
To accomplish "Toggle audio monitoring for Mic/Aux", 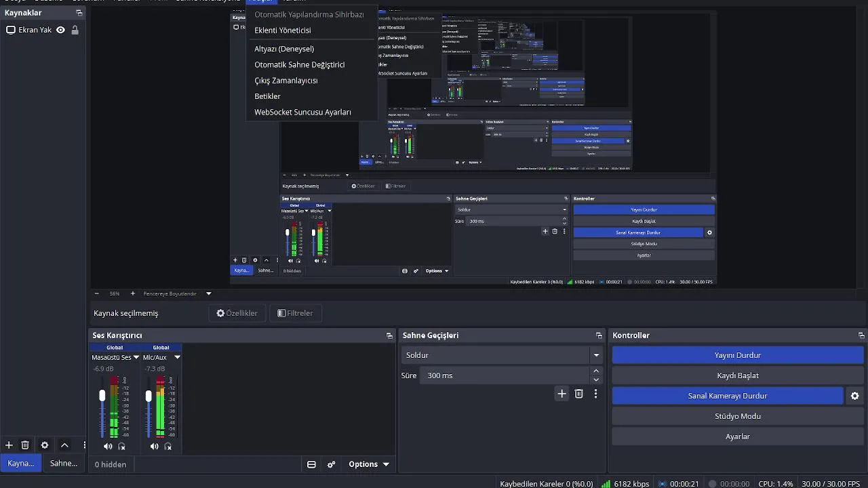I will point(167,446).
